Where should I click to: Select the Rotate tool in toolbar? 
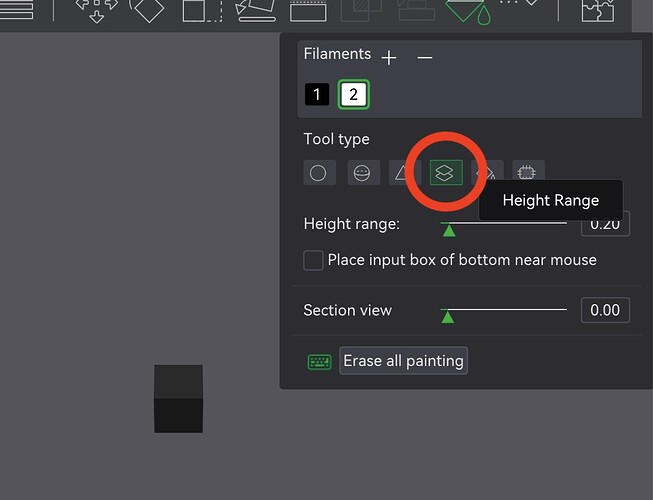point(147,10)
